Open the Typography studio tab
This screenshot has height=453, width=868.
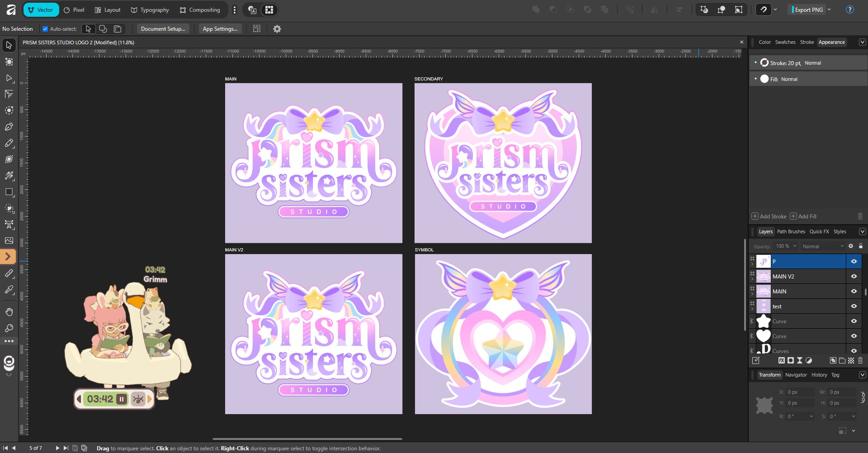[150, 10]
